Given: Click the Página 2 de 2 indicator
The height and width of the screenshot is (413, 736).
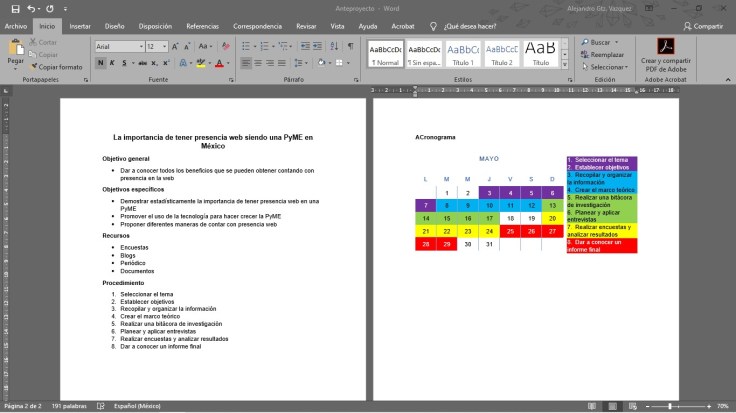Looking at the screenshot, I should pyautogui.click(x=23, y=406).
